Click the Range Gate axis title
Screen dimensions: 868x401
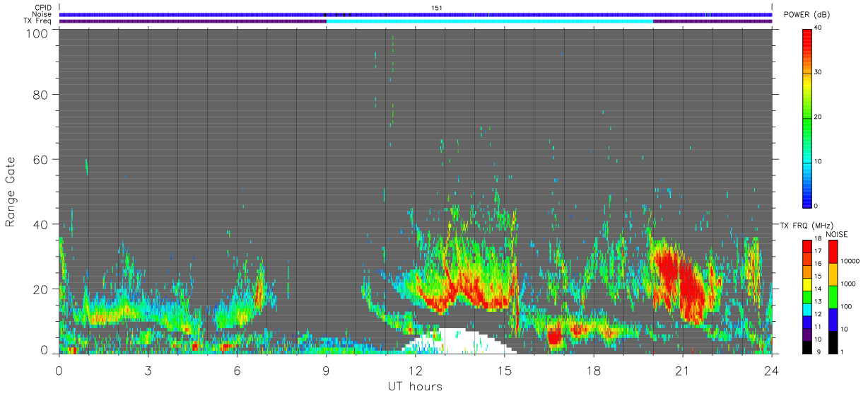click(x=11, y=191)
